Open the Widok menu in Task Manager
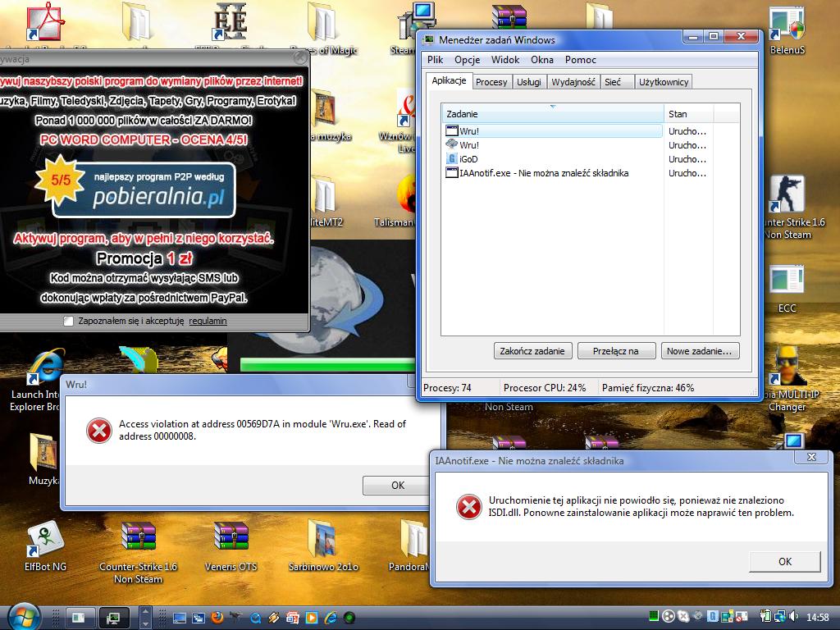This screenshot has width=840, height=630. [505, 59]
